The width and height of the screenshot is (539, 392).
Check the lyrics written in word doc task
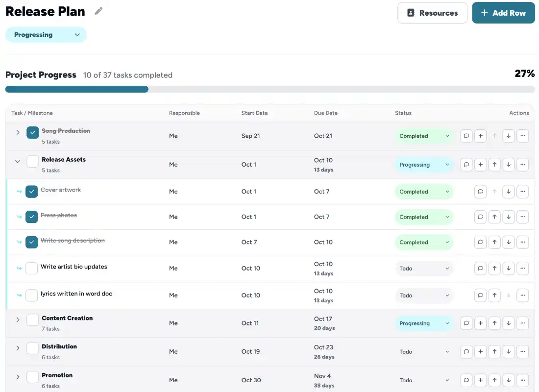coord(32,295)
